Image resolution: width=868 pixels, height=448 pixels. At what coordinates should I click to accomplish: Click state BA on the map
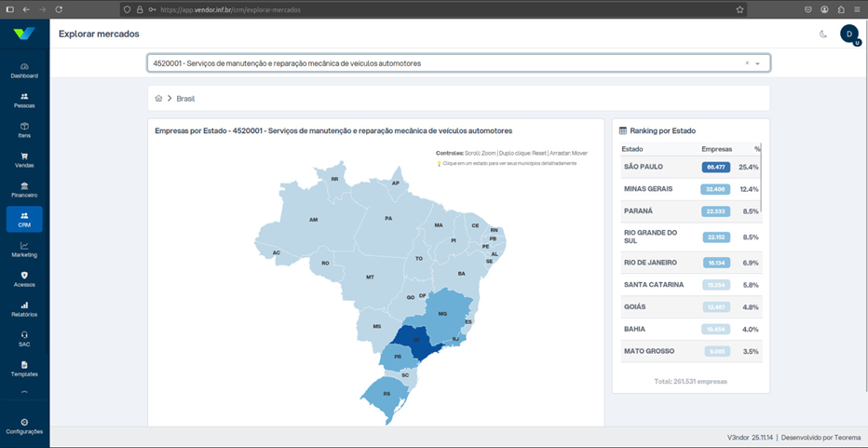[x=461, y=273]
